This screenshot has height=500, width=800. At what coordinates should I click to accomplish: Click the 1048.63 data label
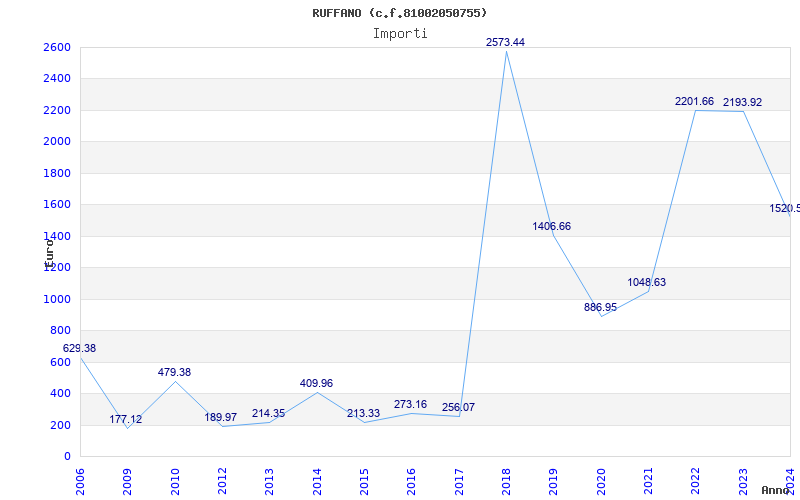click(646, 283)
